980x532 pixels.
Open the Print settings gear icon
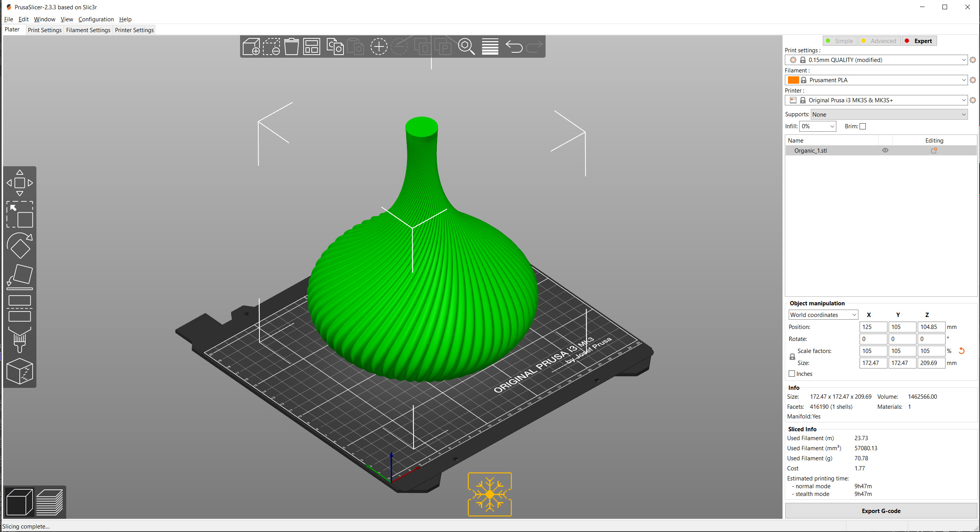coord(973,60)
